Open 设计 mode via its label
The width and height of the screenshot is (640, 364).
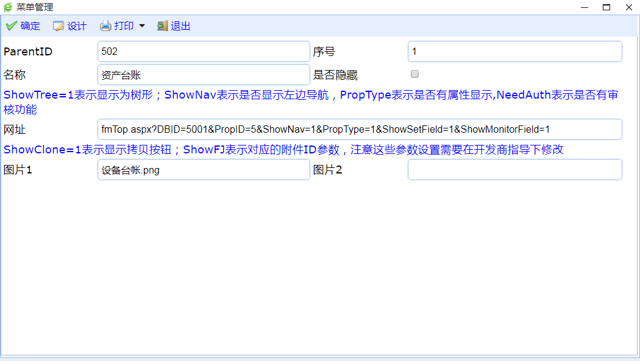[77, 26]
